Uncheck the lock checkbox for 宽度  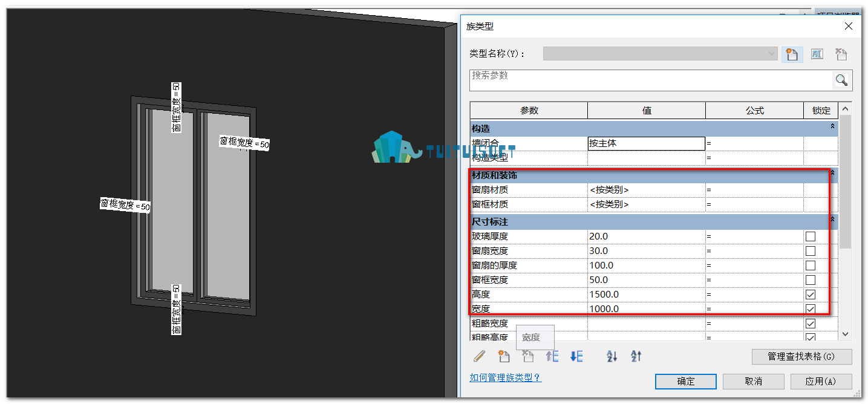pyautogui.click(x=811, y=309)
